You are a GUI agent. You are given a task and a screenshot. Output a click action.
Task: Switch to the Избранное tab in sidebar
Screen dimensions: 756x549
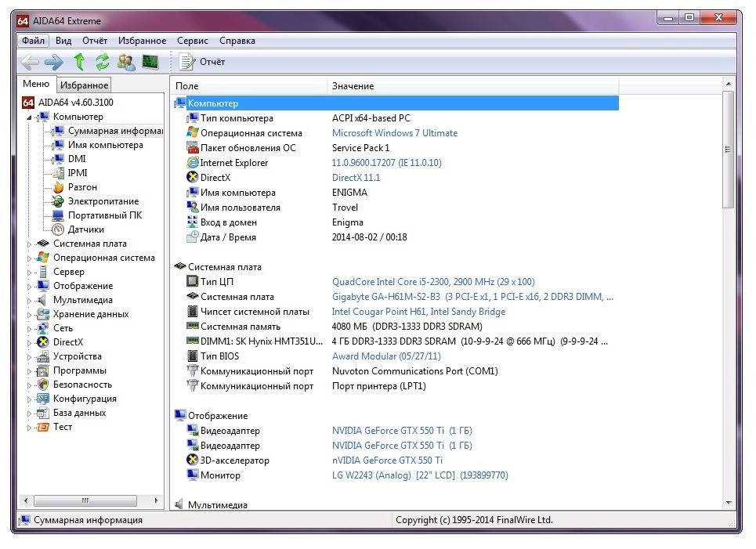tap(84, 85)
